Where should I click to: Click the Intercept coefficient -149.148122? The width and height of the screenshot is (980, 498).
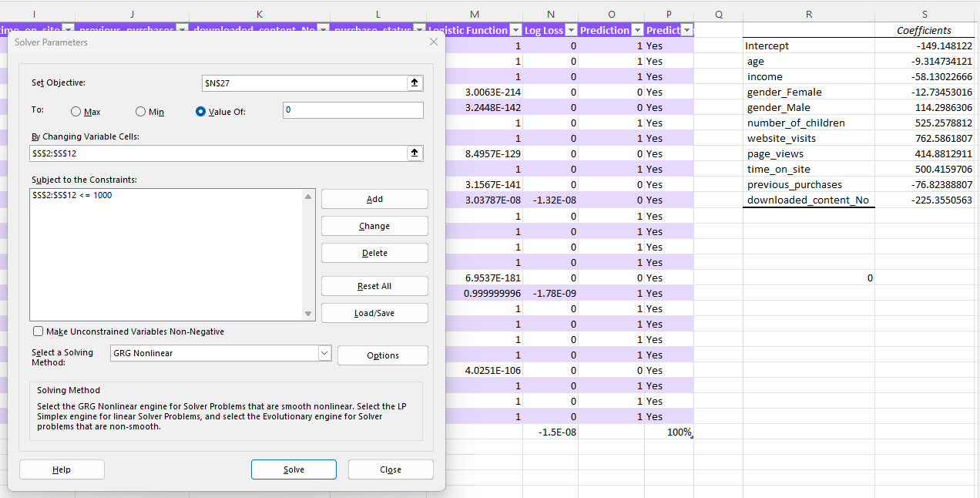click(x=925, y=45)
